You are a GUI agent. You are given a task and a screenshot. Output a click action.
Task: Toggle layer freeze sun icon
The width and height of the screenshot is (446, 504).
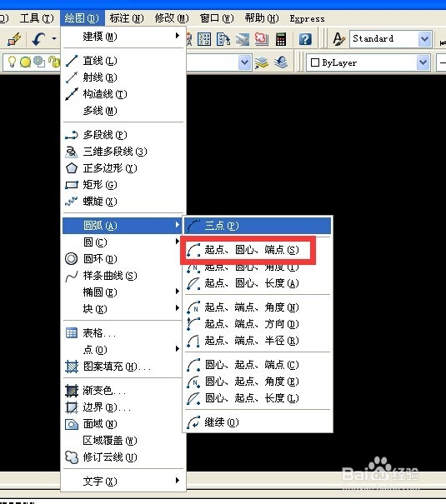25,62
